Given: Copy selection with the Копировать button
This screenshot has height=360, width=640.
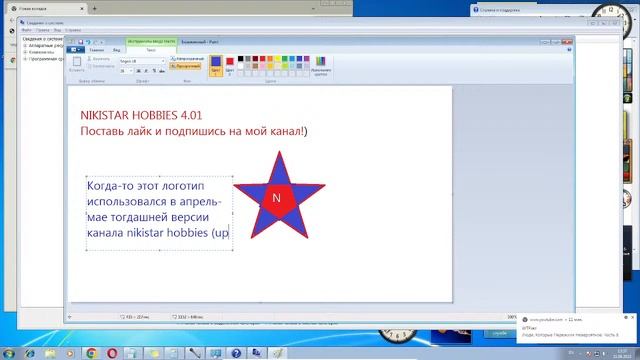Looking at the screenshot, I should click(101, 66).
